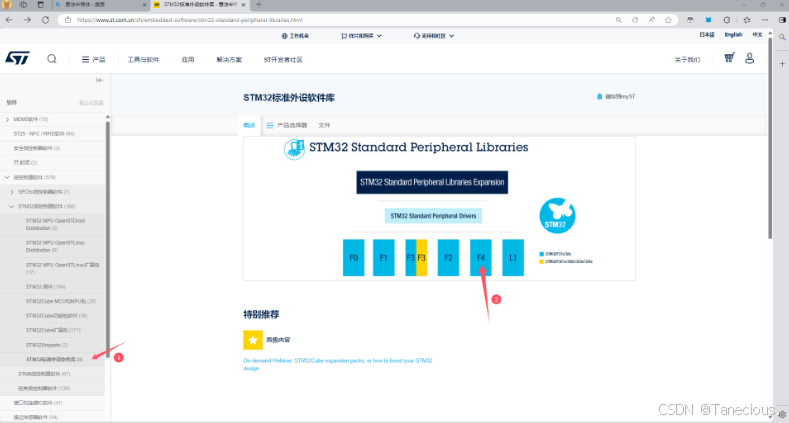
Task: Switch language to English
Action: tap(733, 35)
